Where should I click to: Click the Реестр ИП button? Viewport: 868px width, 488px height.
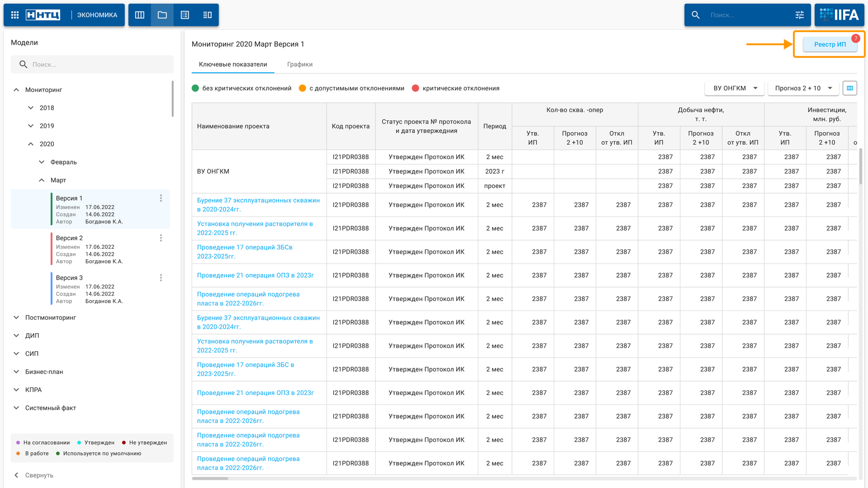coord(830,44)
